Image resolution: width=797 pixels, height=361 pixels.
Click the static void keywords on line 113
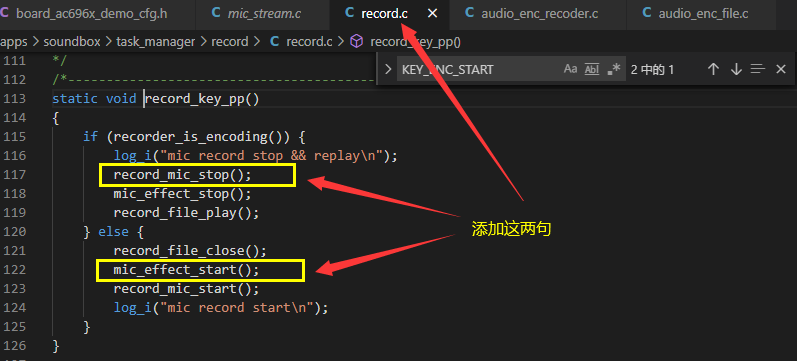point(94,99)
